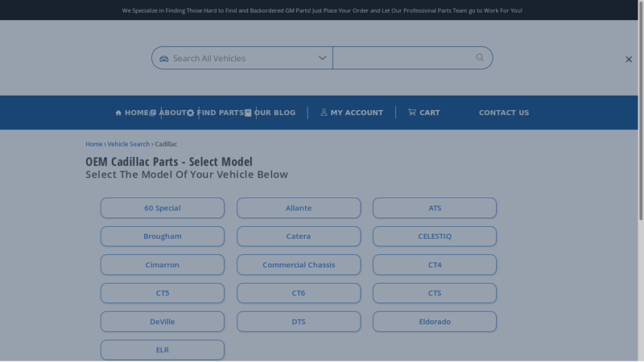Click the magnifier search icon
Image resolution: width=644 pixels, height=362 pixels.
pos(480,58)
